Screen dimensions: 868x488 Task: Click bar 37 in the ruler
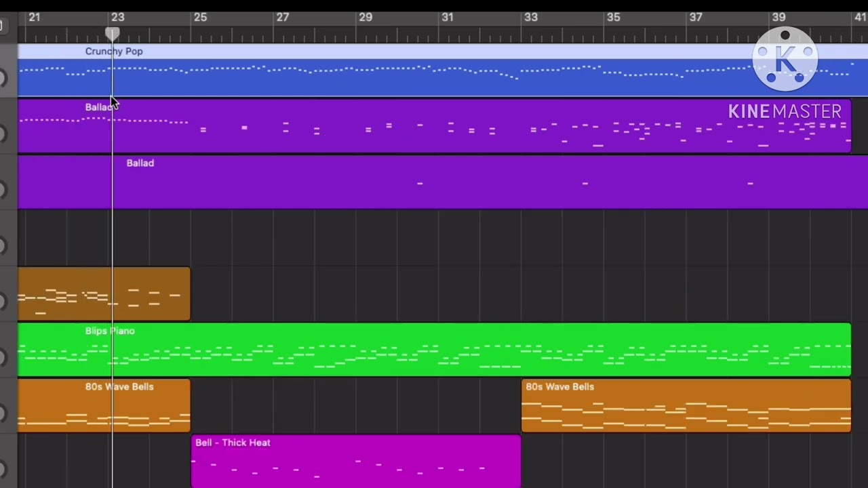(x=696, y=17)
